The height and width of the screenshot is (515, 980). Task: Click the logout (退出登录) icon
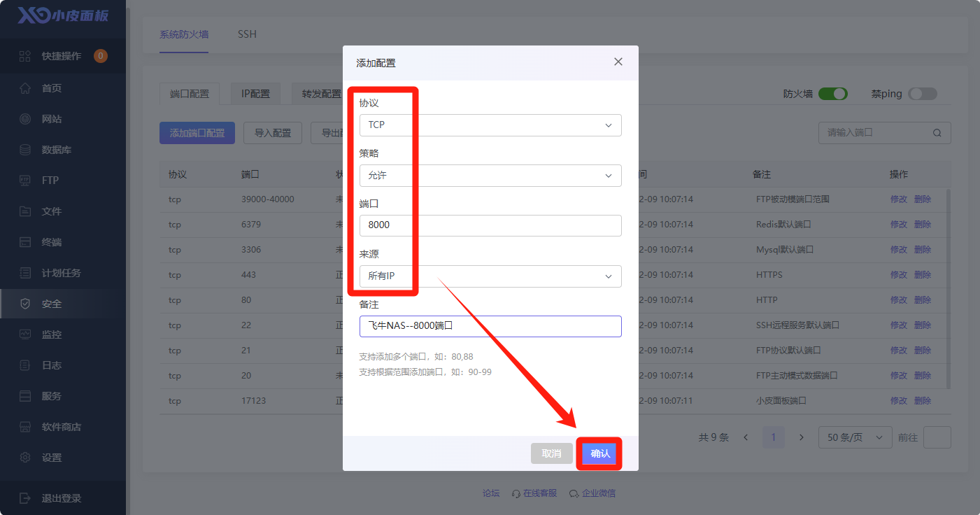point(25,498)
